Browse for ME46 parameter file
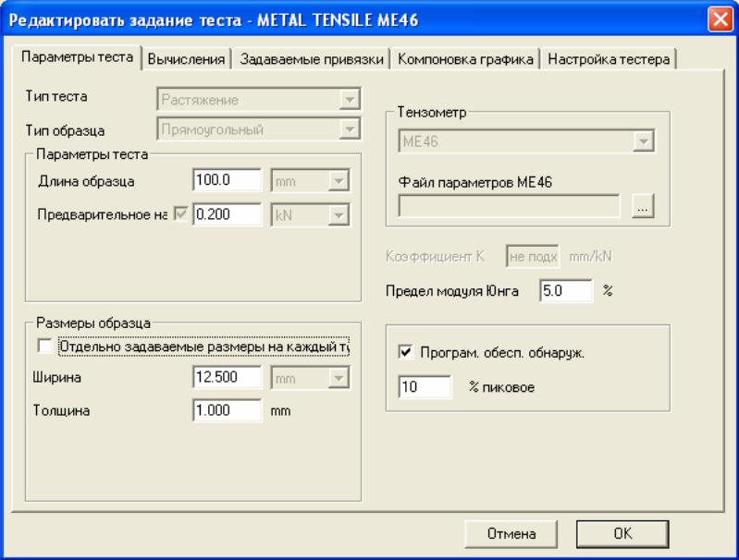739x560 pixels. click(x=643, y=206)
